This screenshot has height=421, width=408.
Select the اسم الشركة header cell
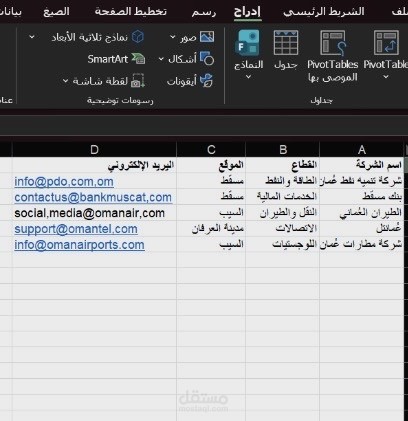361,165
